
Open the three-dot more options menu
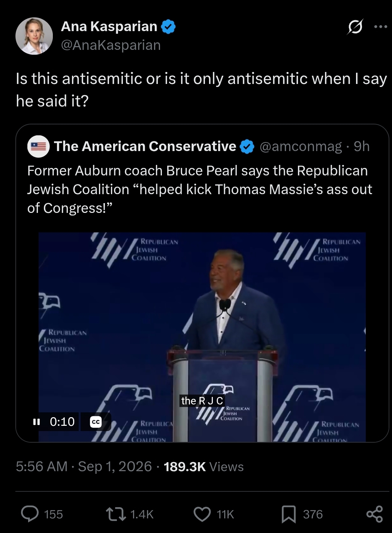coord(381,27)
